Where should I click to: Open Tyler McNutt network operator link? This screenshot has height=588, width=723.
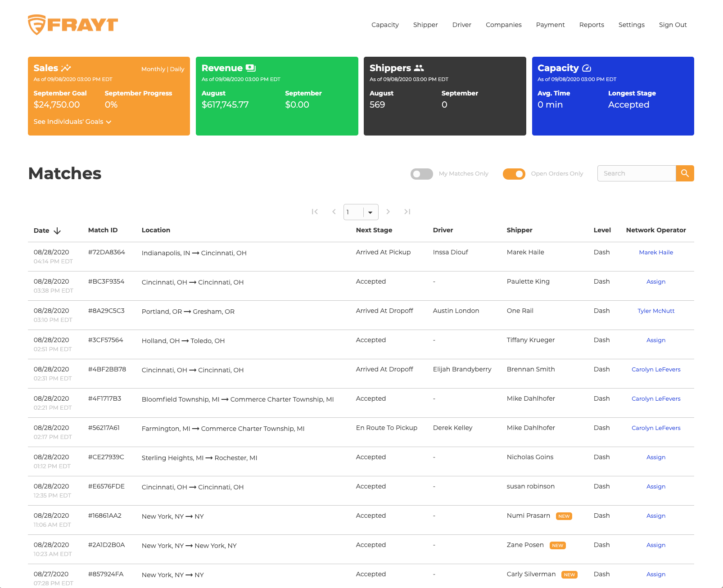coord(655,311)
